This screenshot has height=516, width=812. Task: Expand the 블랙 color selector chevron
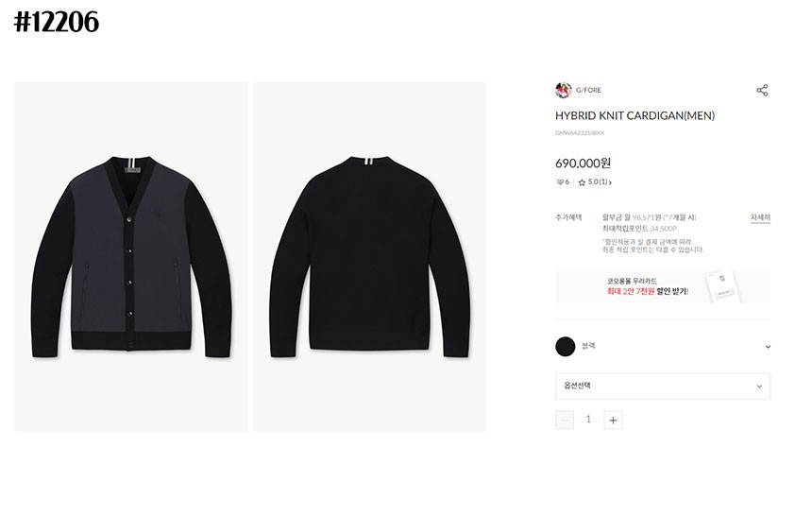768,347
